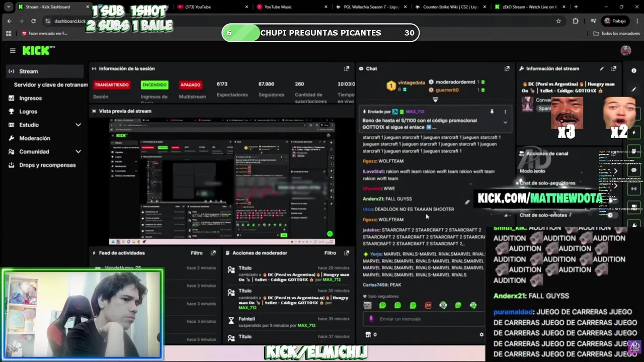Click the TRANSMITIENDO status badge
Screen dimensions: 644x362
[x=112, y=85]
